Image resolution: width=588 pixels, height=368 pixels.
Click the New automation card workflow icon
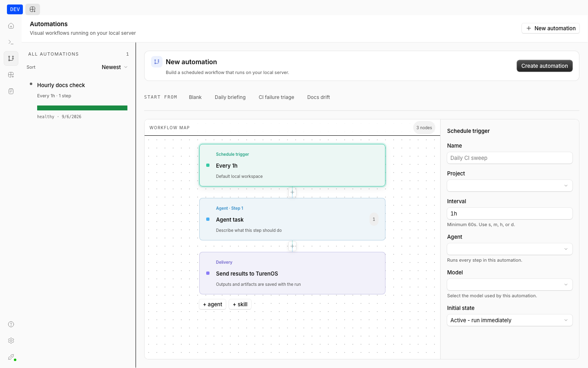[x=157, y=62]
